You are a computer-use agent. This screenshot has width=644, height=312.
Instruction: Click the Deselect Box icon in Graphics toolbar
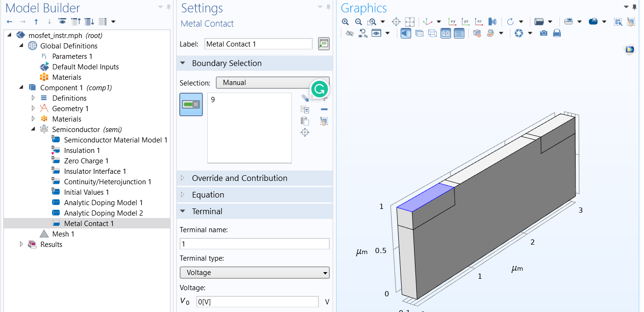631,22
